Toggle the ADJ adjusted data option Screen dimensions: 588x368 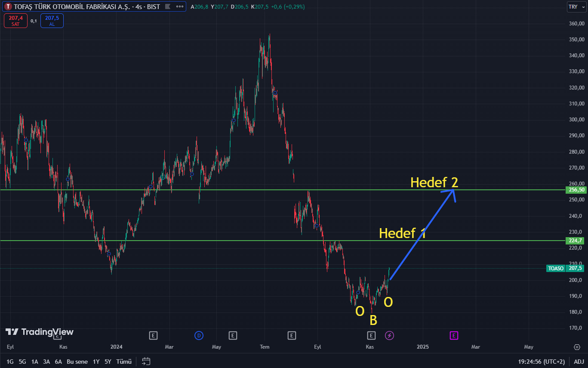click(x=579, y=362)
